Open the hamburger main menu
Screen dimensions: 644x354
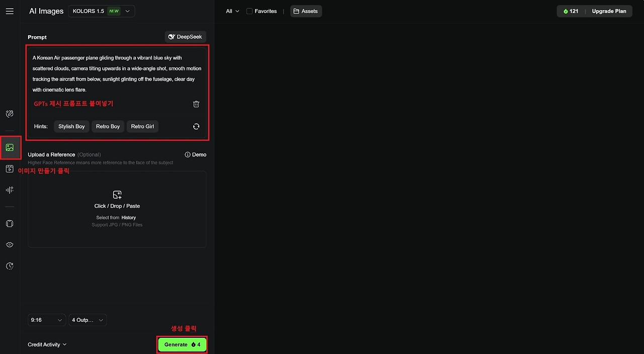[10, 11]
